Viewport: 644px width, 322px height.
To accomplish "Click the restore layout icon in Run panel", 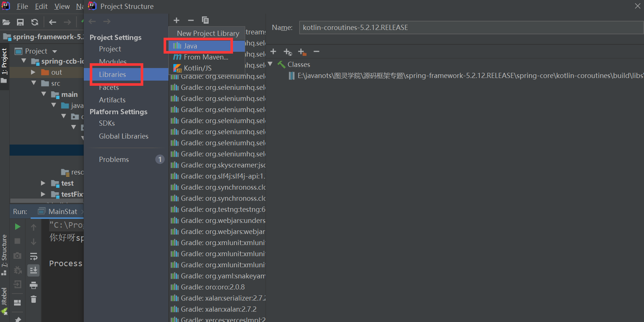I will pos(17,303).
